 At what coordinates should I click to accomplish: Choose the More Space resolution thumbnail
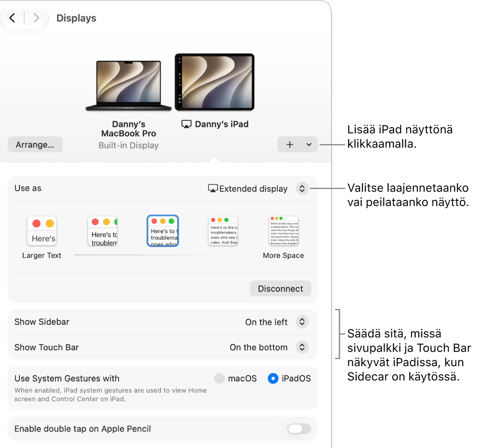coord(283,231)
